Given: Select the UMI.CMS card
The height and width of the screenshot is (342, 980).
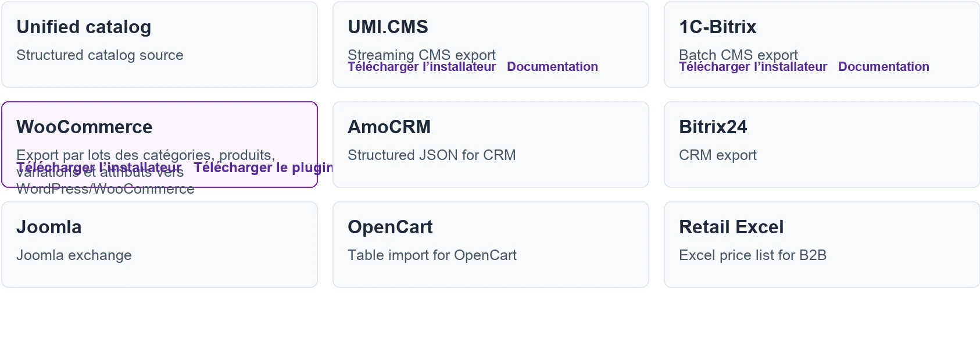Looking at the screenshot, I should click(491, 45).
